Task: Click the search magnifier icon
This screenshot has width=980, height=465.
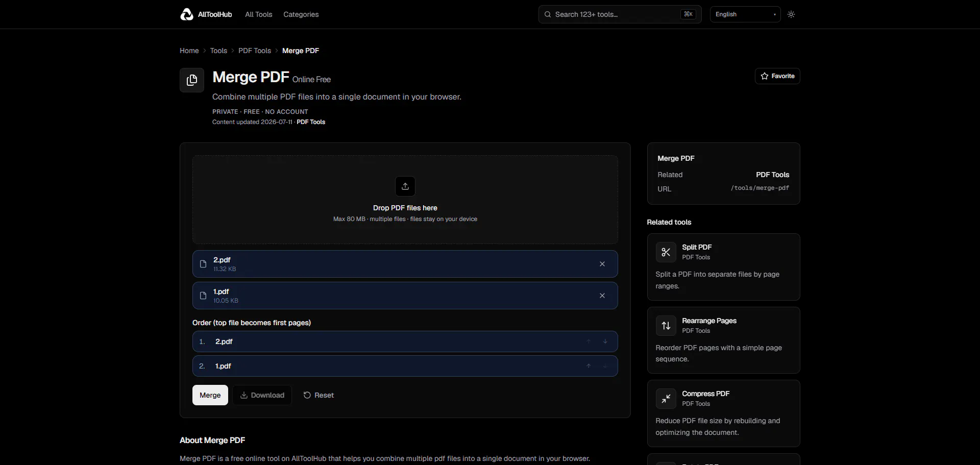Action: pos(548,14)
